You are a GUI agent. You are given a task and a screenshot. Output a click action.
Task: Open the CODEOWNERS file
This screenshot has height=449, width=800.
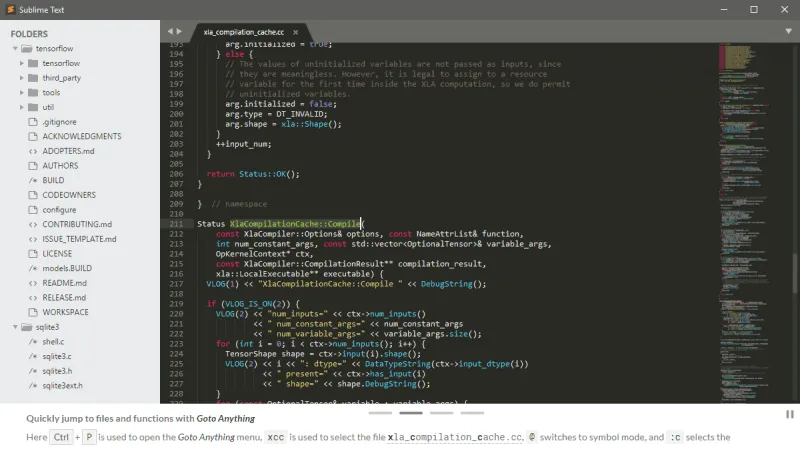pyautogui.click(x=69, y=195)
